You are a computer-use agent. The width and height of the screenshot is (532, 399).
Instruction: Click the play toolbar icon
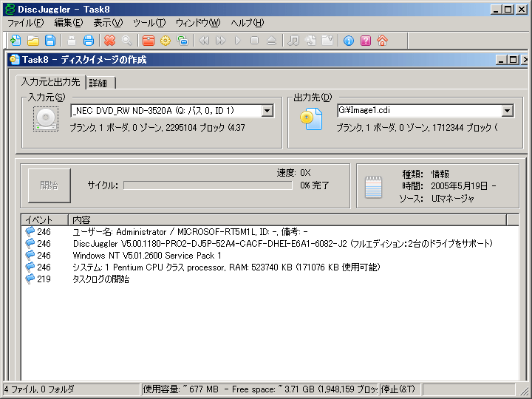point(237,41)
